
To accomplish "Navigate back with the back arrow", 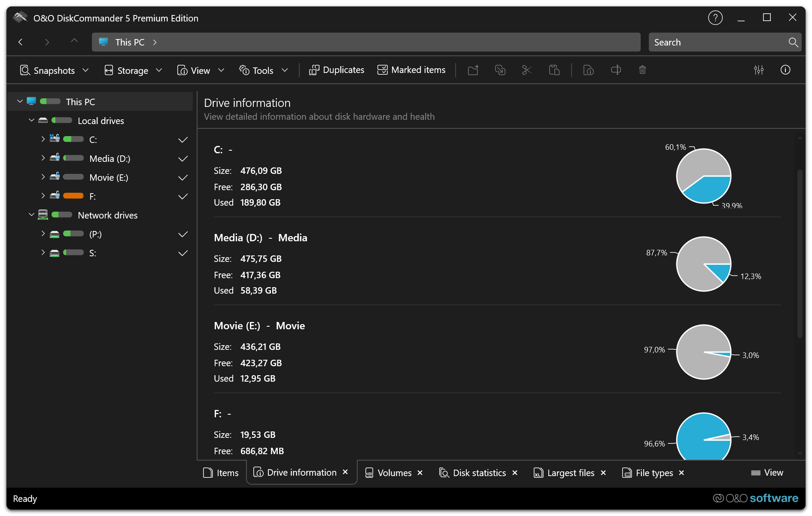I will (20, 42).
